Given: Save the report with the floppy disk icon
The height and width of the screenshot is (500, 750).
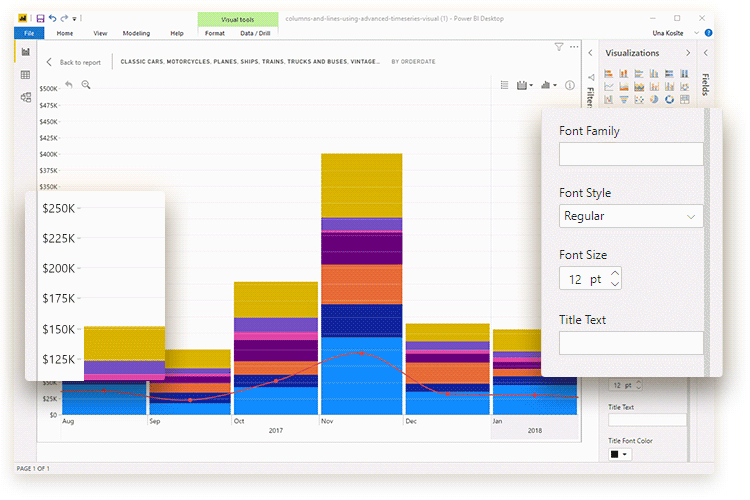Looking at the screenshot, I should [x=40, y=19].
